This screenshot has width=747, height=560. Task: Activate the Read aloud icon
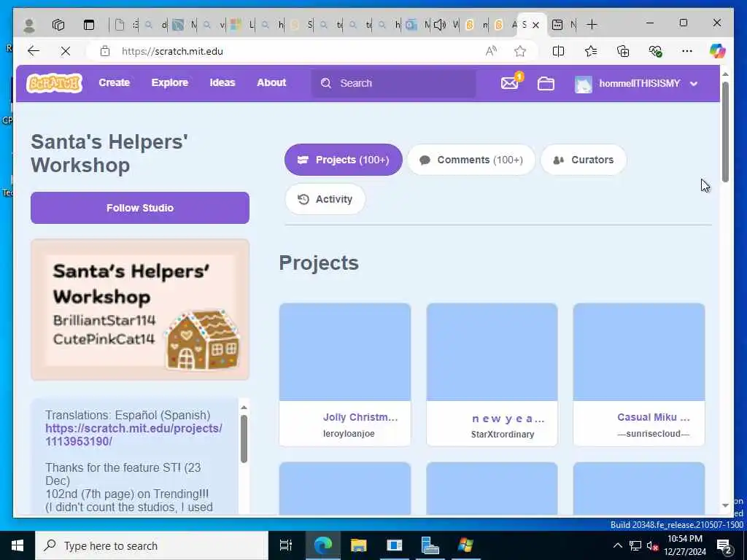point(491,51)
